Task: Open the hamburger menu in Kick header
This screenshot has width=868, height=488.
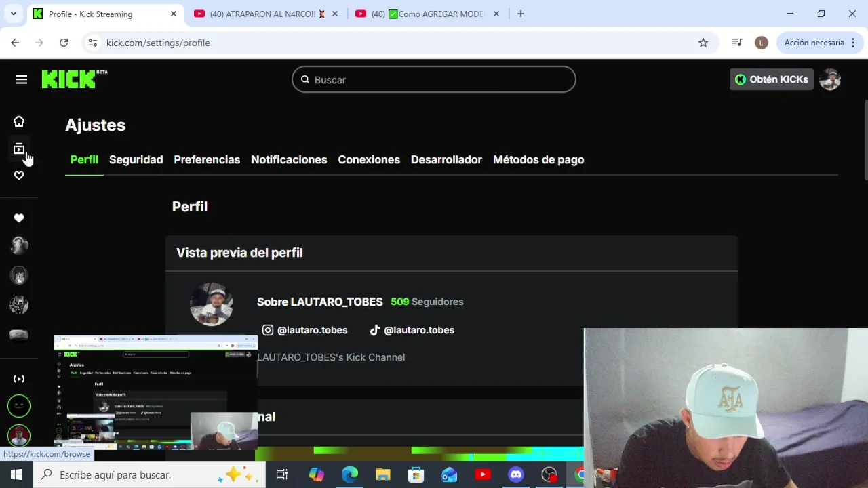Action: click(22, 79)
